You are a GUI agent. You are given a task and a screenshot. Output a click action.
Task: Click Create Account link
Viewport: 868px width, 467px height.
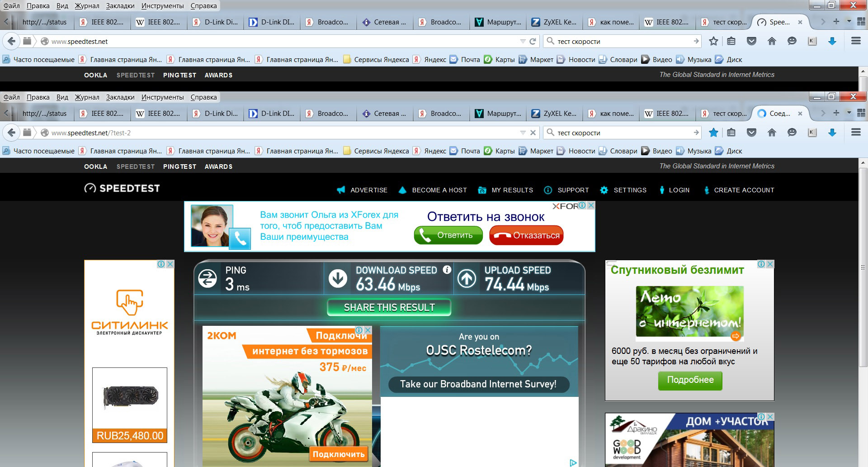[x=739, y=190]
